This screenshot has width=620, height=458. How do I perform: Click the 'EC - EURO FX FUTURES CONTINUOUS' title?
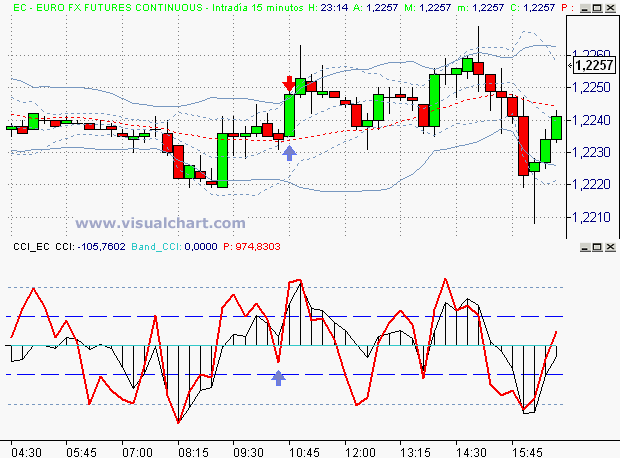108,8
